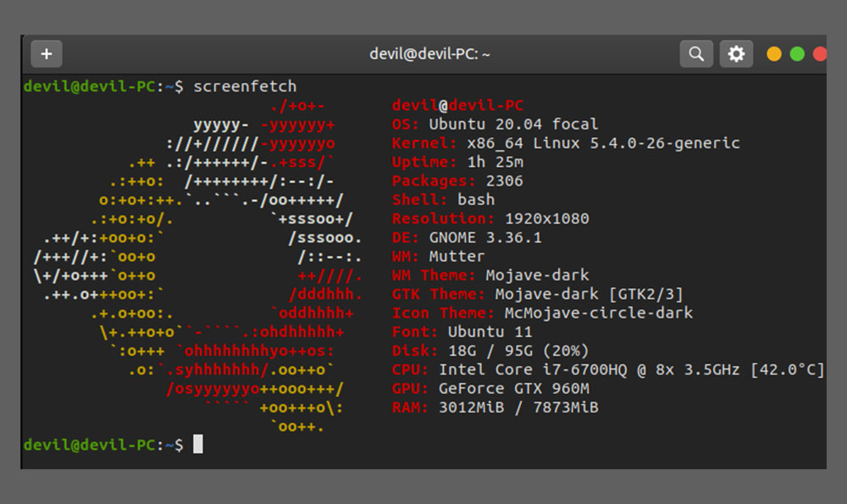The width and height of the screenshot is (847, 504).
Task: Click the red devil@devil-PC output header
Action: 457,106
